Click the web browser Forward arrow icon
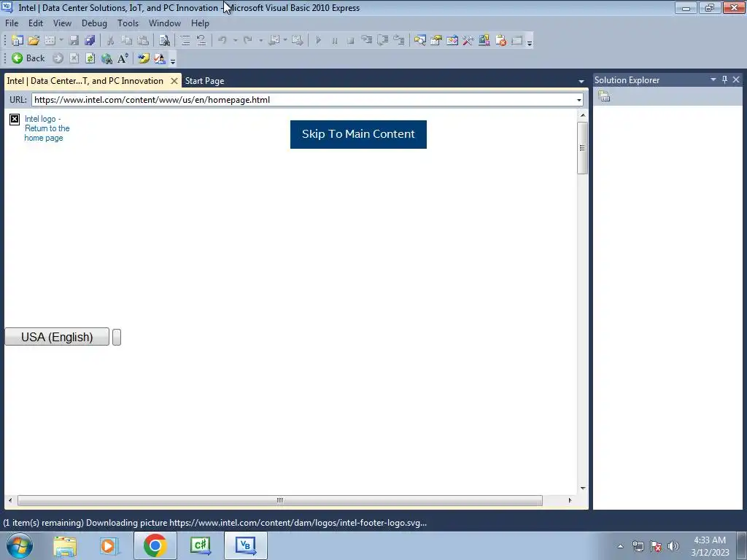 point(58,58)
